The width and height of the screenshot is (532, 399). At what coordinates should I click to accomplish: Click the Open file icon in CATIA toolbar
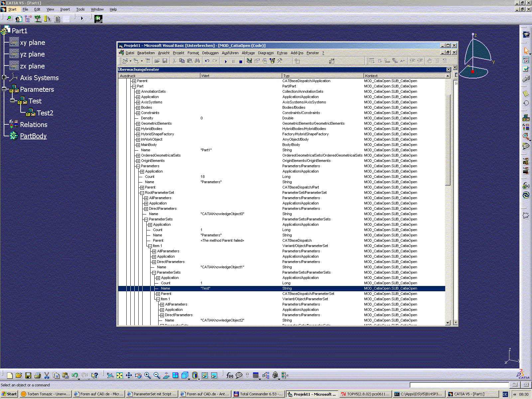pyautogui.click(x=19, y=375)
